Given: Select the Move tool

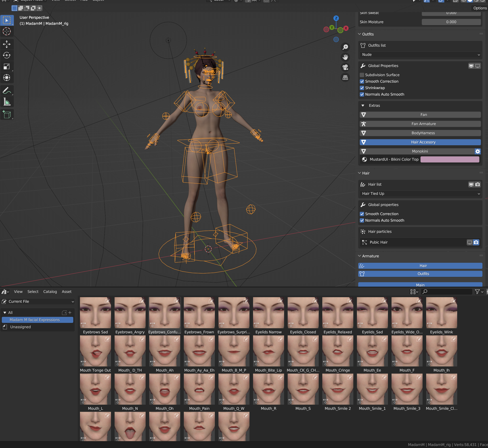Looking at the screenshot, I should [x=7, y=44].
